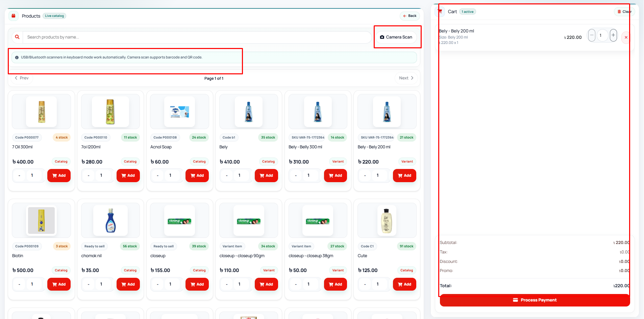The width and height of the screenshot is (644, 319).
Task: Add closeup 38gm to cart
Action: (336, 285)
